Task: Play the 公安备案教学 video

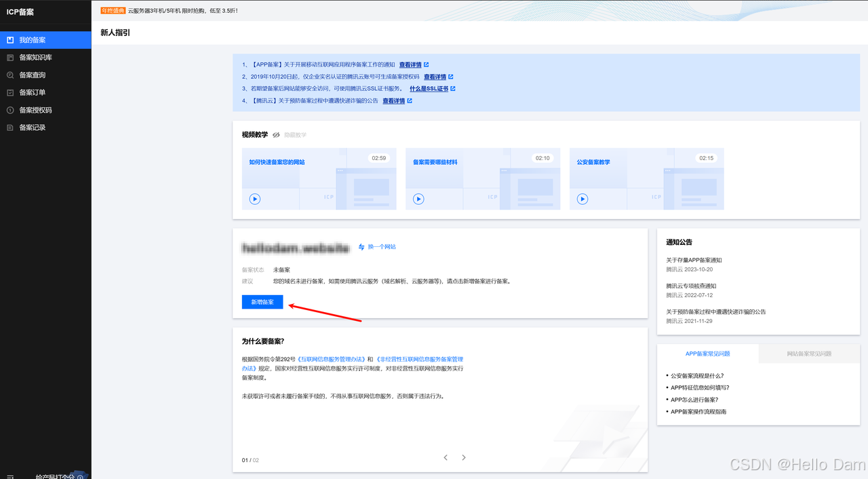Action: 582,199
